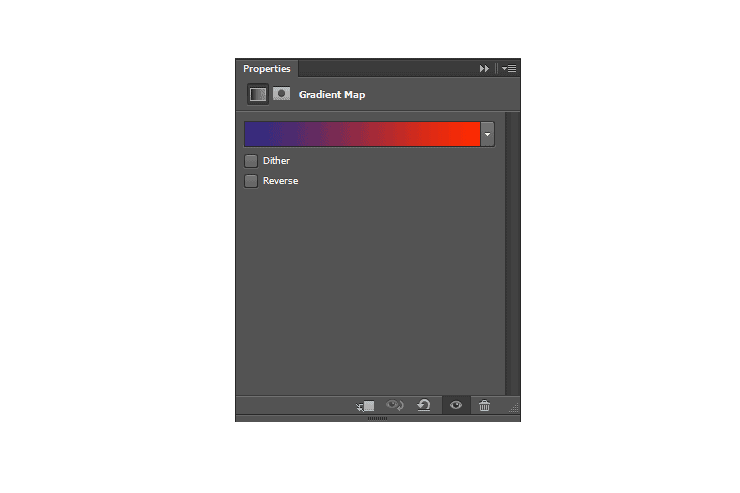Click the Gradient Map title text
This screenshot has width=740, height=493.
point(332,95)
